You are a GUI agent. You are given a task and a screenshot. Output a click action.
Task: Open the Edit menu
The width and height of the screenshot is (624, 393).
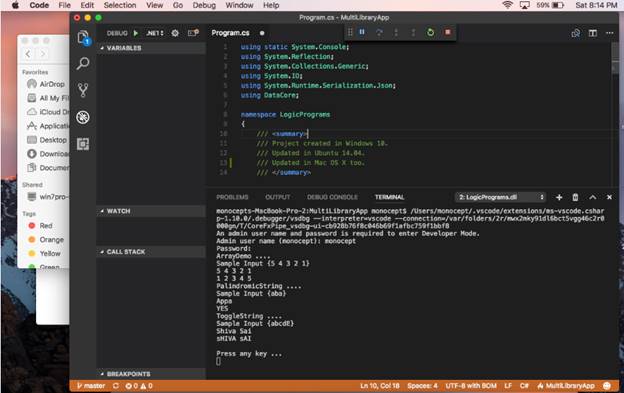coord(87,5)
